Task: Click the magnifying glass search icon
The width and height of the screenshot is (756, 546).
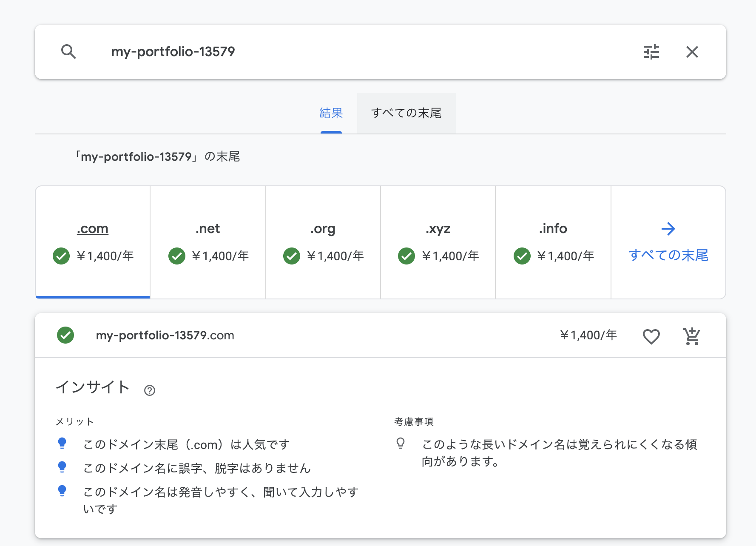Action: (x=69, y=52)
